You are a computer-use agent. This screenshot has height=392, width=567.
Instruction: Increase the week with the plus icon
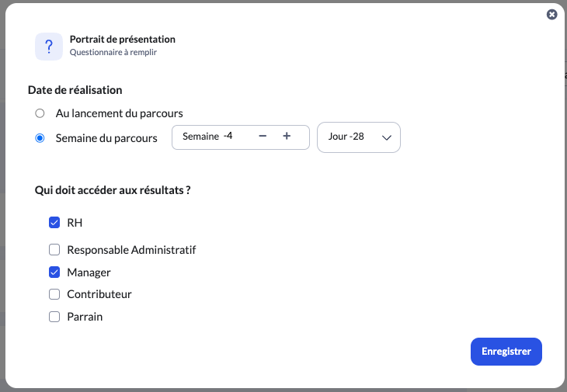(287, 136)
